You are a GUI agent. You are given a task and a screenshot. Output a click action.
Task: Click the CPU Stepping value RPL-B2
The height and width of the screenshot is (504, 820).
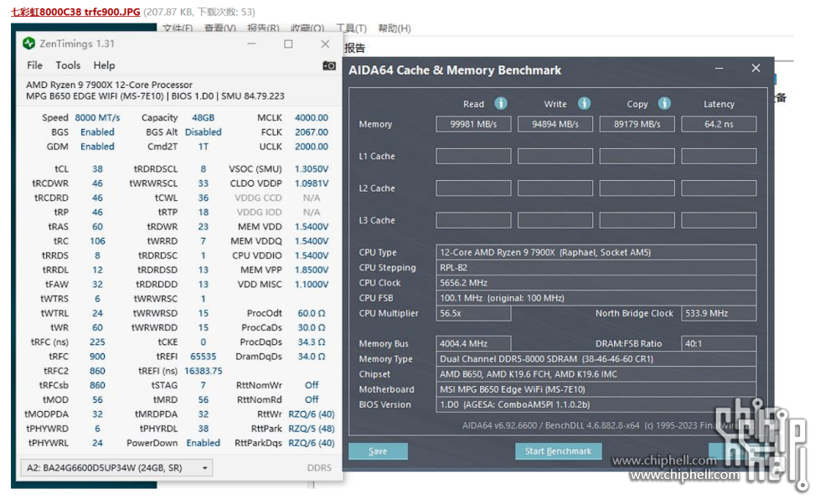tap(596, 267)
